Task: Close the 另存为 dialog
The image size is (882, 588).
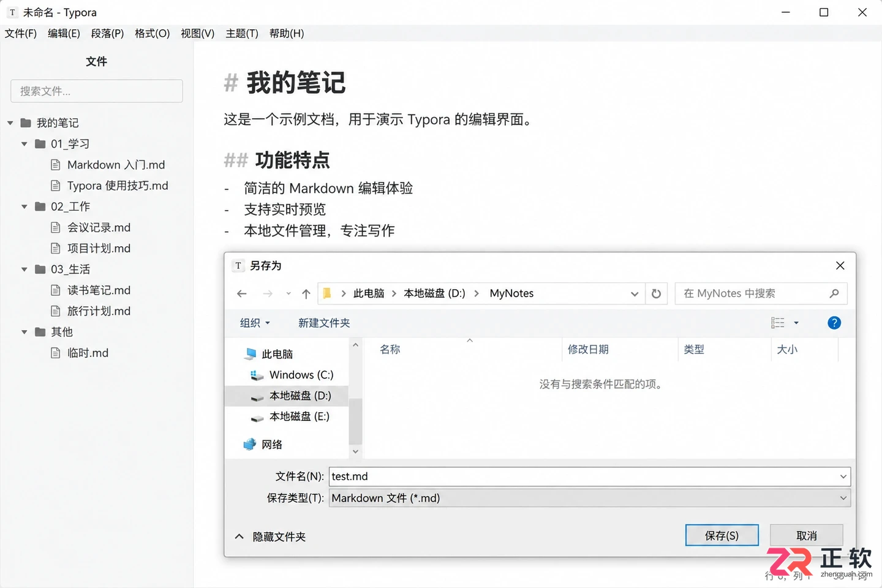Action: point(840,265)
